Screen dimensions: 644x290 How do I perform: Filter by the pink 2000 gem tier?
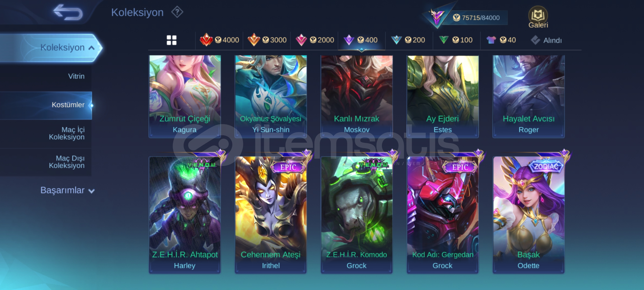(x=314, y=40)
